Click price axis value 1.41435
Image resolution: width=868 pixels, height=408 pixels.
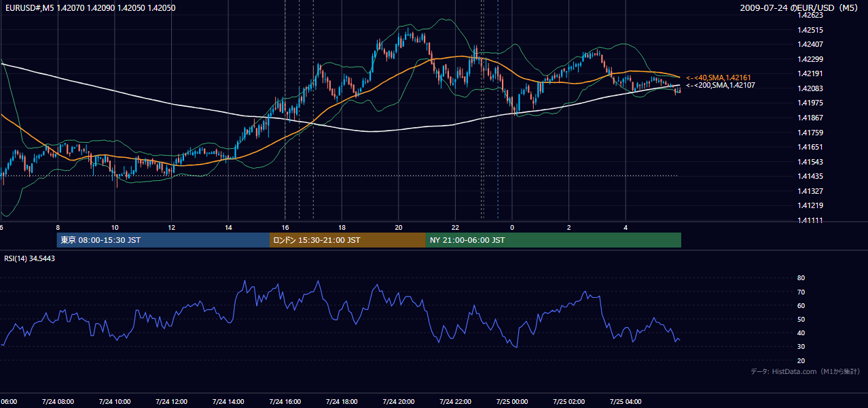tap(810, 176)
